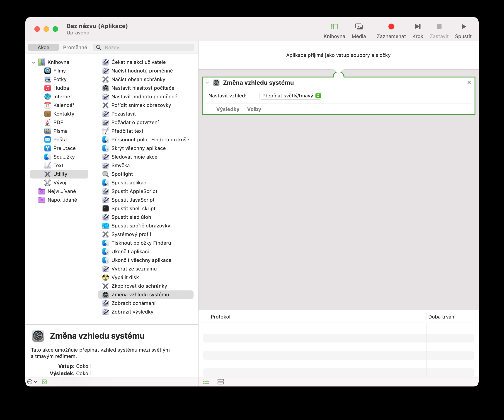Choose the Vypálit disk action
This screenshot has height=420, width=504.
click(125, 277)
